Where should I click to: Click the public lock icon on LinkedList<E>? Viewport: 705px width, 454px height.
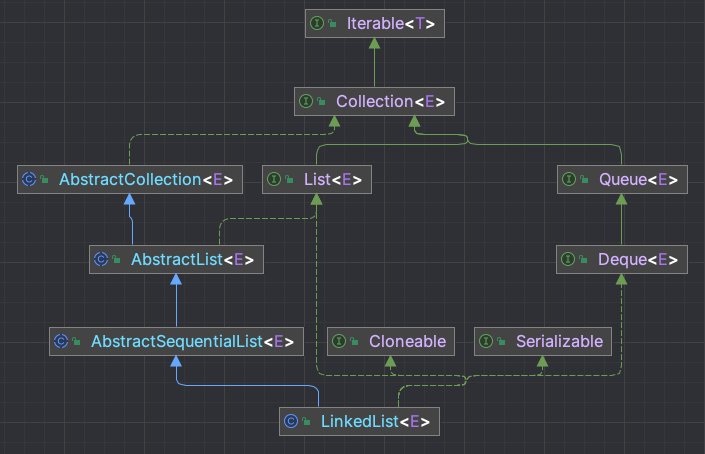pos(306,421)
